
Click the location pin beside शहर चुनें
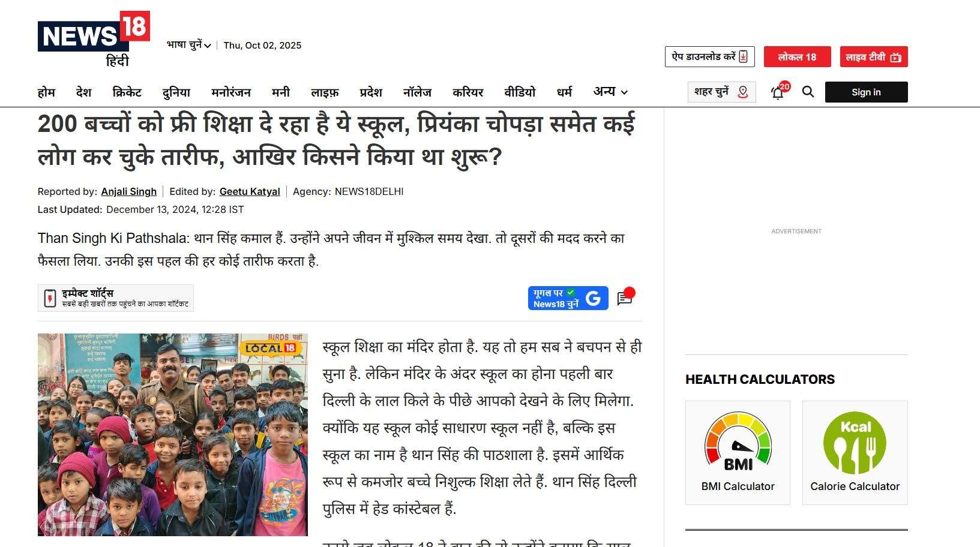point(742,92)
